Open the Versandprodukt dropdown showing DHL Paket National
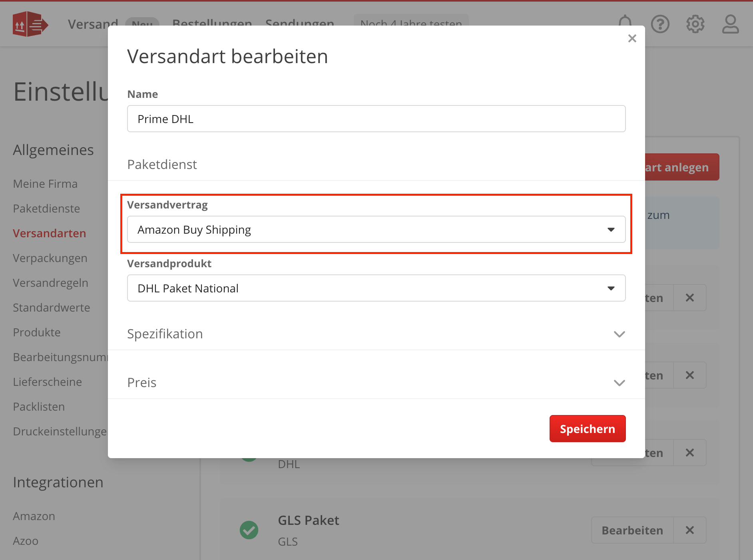 click(376, 288)
